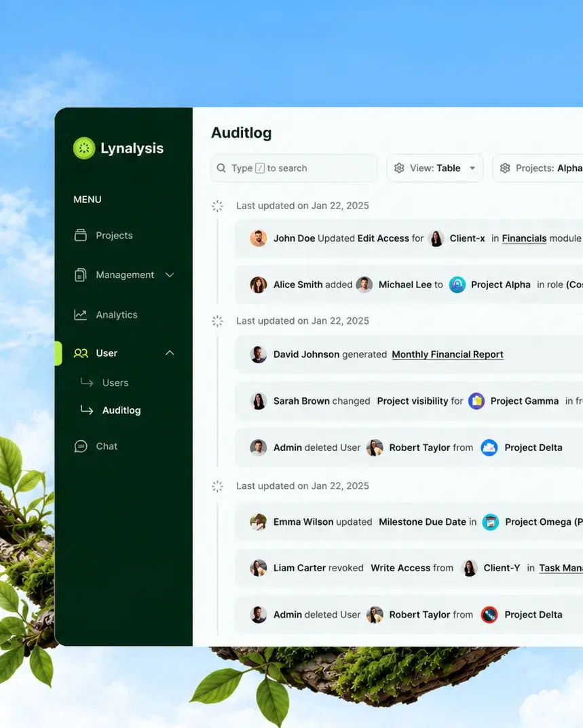This screenshot has height=728, width=583.
Task: Open Management in the sidebar menu
Action: coord(125,275)
